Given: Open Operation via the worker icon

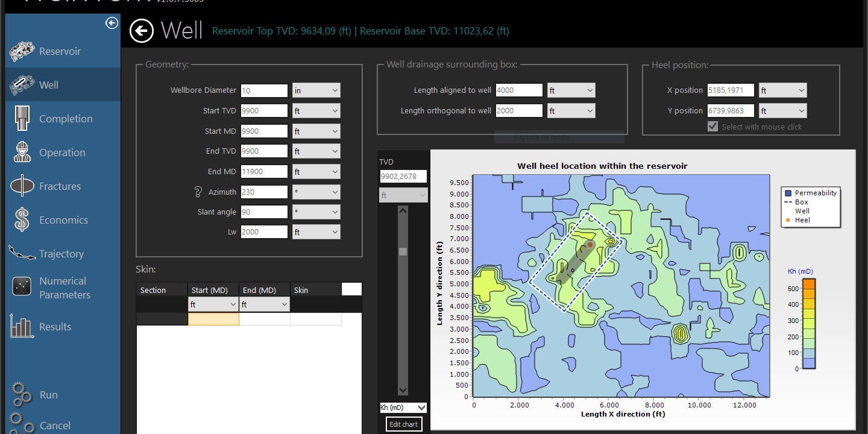Looking at the screenshot, I should point(22,152).
